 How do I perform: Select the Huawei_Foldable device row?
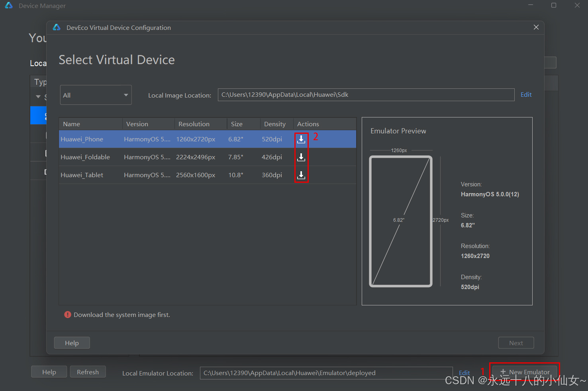[208, 157]
